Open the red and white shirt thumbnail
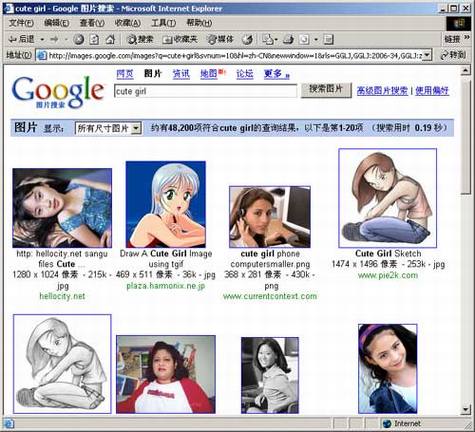The width and height of the screenshot is (475, 432). [166, 374]
